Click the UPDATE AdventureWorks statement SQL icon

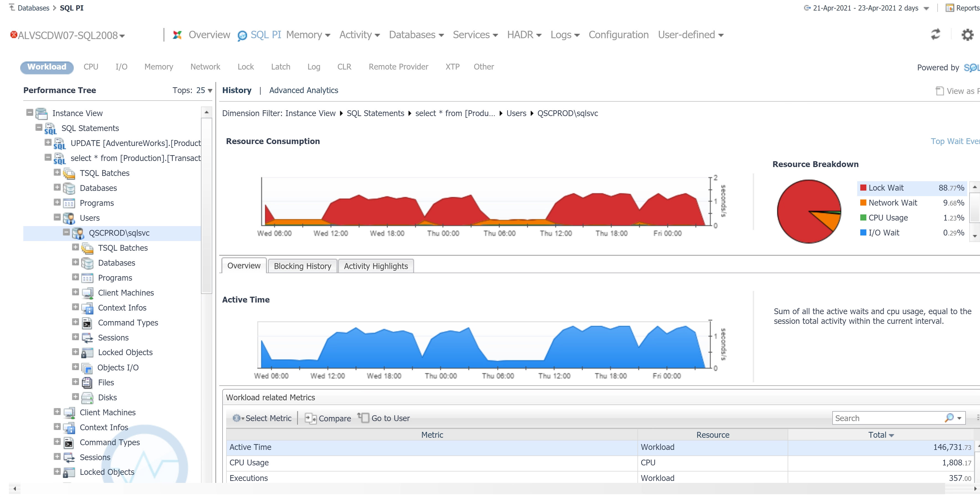pos(59,143)
